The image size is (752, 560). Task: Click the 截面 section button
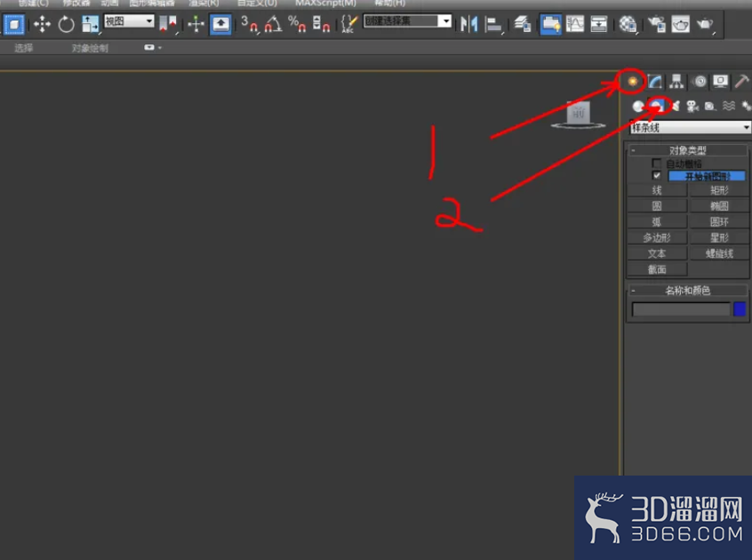657,269
